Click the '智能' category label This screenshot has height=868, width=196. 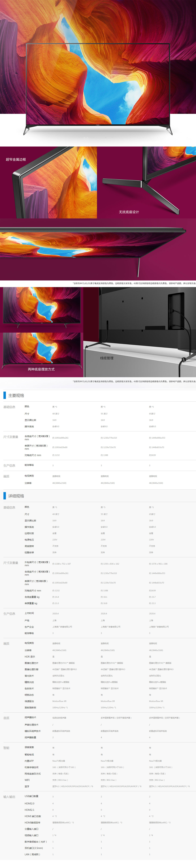(x=6, y=748)
